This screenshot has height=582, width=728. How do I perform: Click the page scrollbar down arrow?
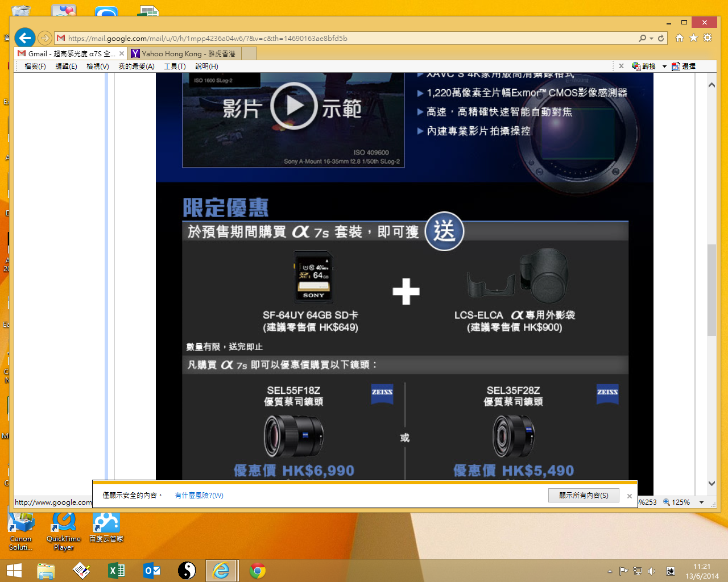[712, 484]
